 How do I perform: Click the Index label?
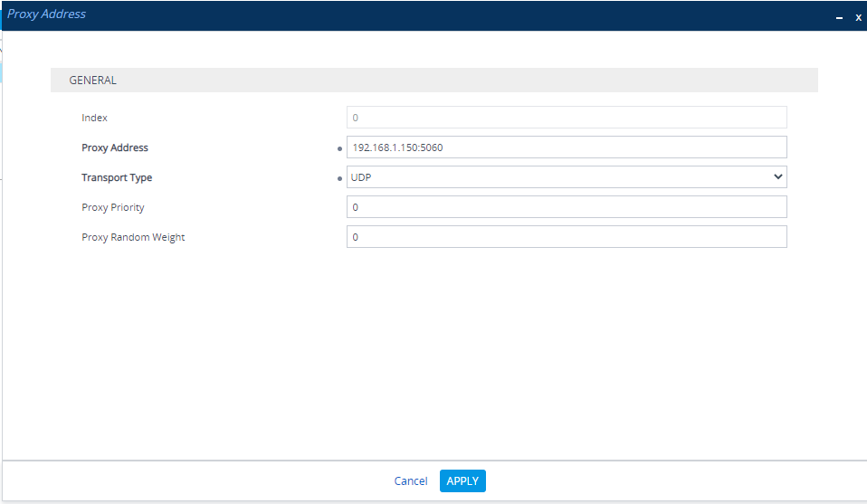(94, 118)
